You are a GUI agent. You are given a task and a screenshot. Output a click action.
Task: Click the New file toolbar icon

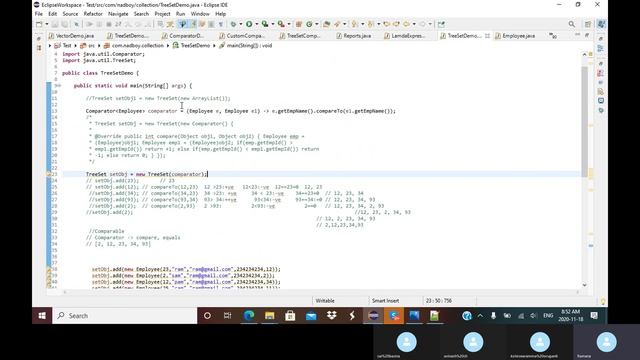[39, 24]
